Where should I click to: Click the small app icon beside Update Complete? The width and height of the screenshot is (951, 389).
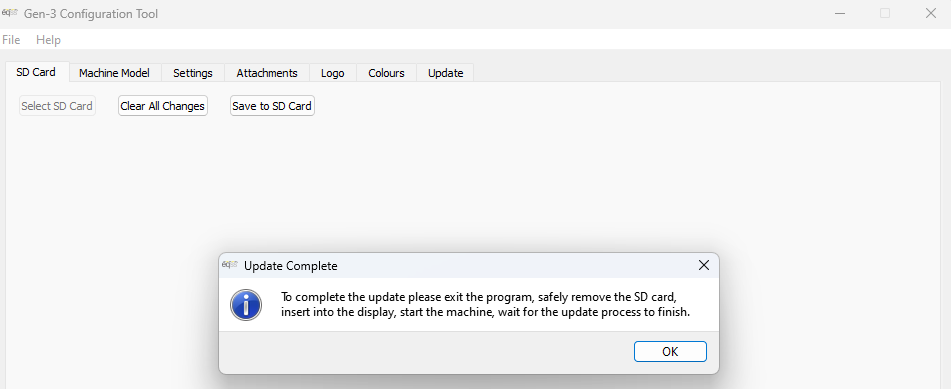tap(229, 265)
